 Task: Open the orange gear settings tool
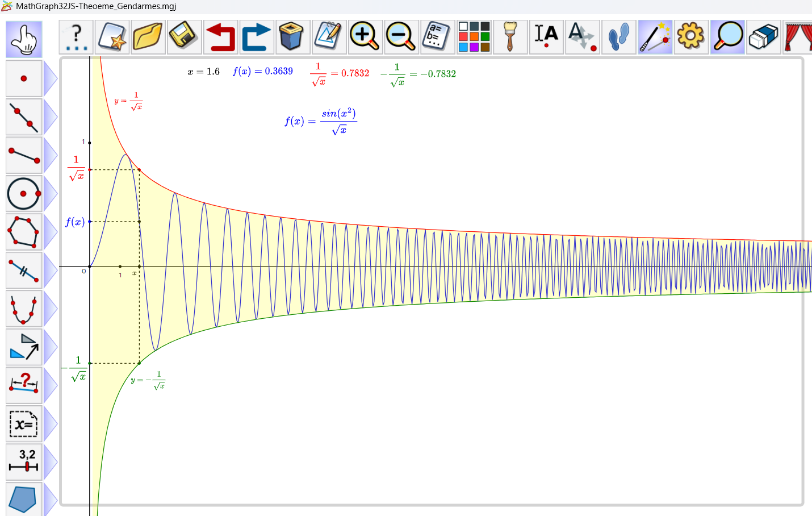[x=691, y=38]
